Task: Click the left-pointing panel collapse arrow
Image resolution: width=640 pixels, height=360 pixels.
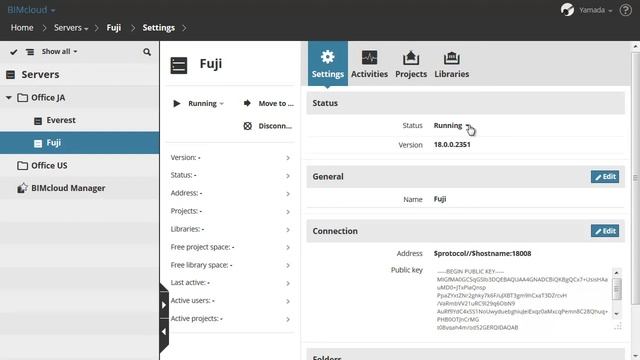Action: 164,332
